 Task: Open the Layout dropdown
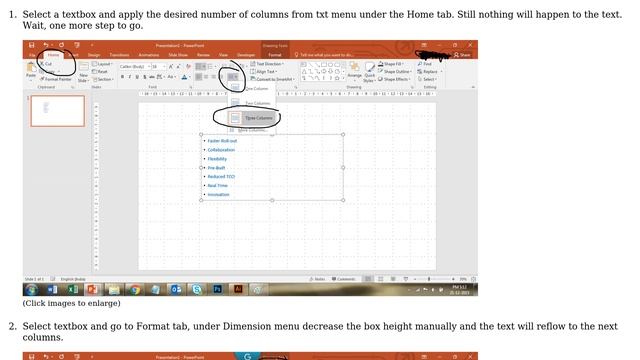tap(102, 64)
